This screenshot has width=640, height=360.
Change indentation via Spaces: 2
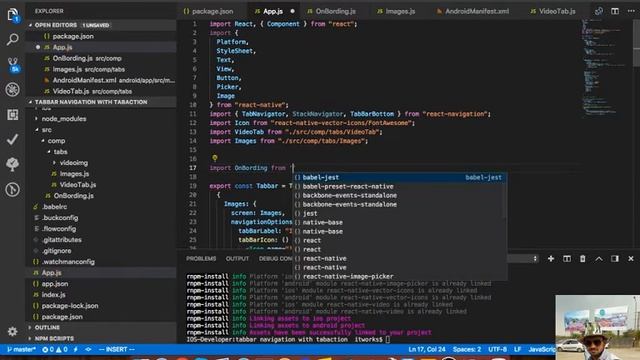(x=467, y=349)
